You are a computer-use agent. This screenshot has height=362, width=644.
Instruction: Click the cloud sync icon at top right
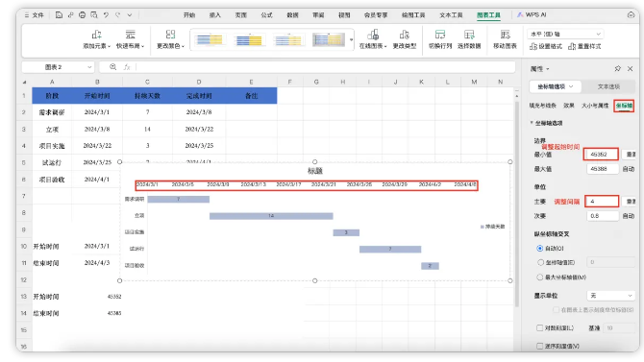[631, 14]
